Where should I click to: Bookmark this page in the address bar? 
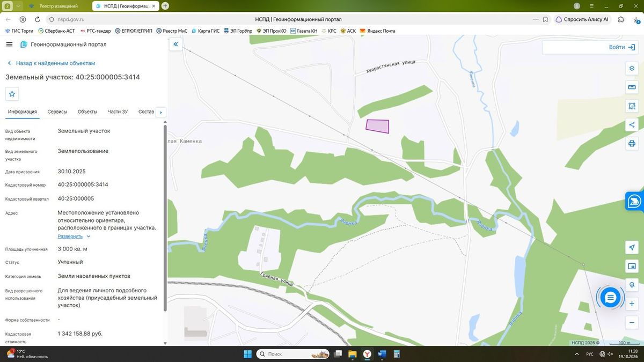click(x=545, y=19)
